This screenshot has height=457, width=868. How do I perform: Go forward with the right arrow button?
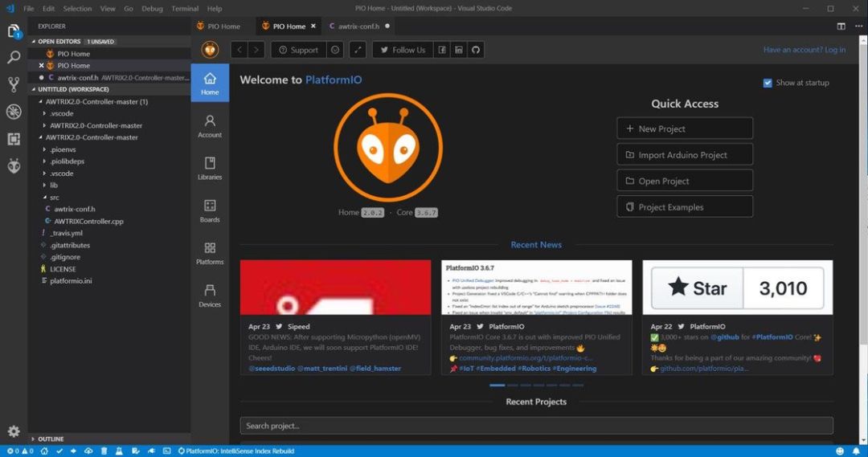(x=256, y=50)
